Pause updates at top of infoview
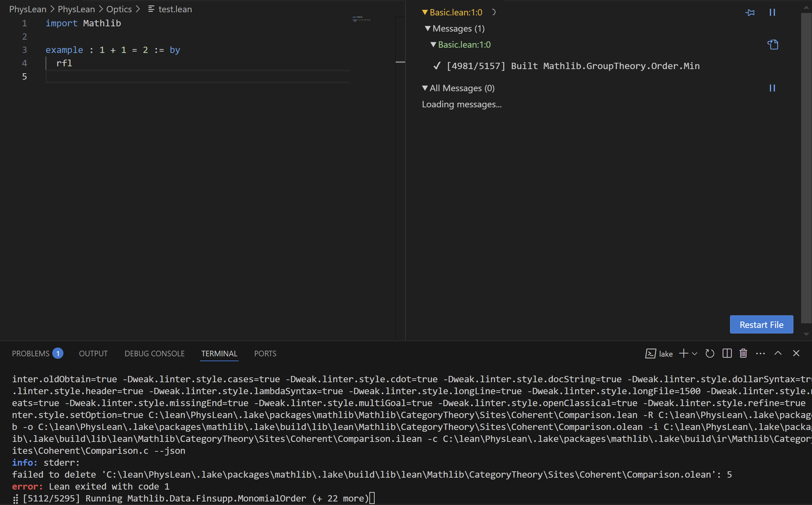This screenshot has height=505, width=812. [x=772, y=13]
